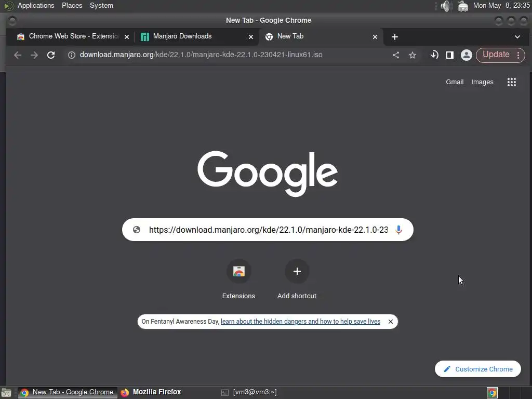Open a new tab with the plus button

click(395, 37)
